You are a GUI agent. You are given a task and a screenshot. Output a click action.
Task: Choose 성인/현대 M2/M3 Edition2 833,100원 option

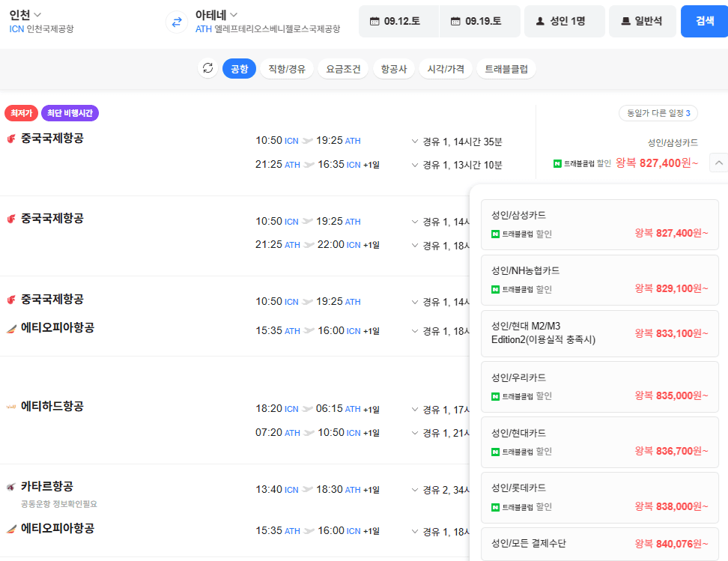click(600, 333)
